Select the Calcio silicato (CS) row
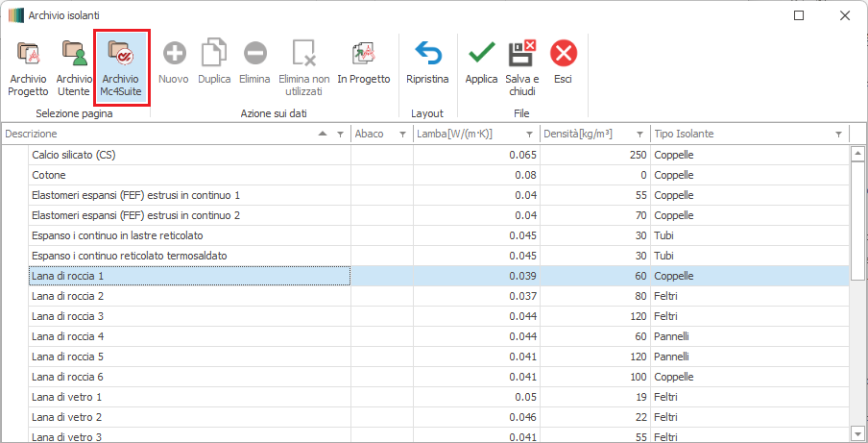Image resolution: width=868 pixels, height=443 pixels. [189, 155]
